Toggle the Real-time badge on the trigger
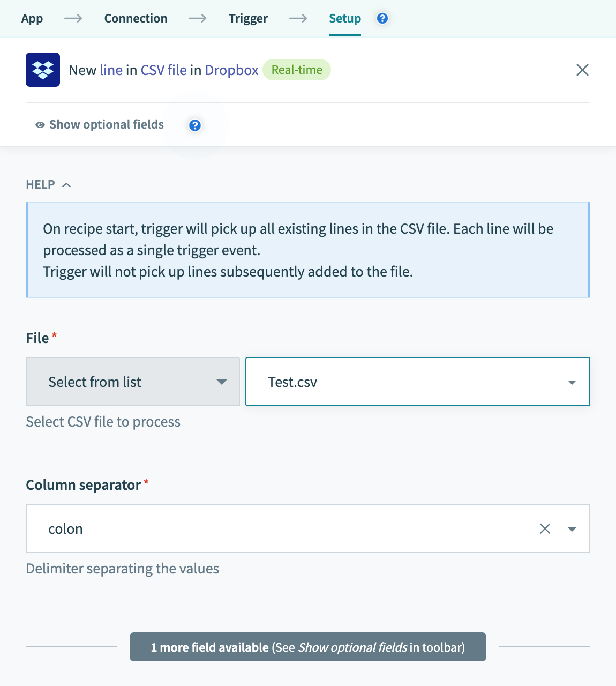Image resolution: width=616 pixels, height=686 pixels. 297,70
